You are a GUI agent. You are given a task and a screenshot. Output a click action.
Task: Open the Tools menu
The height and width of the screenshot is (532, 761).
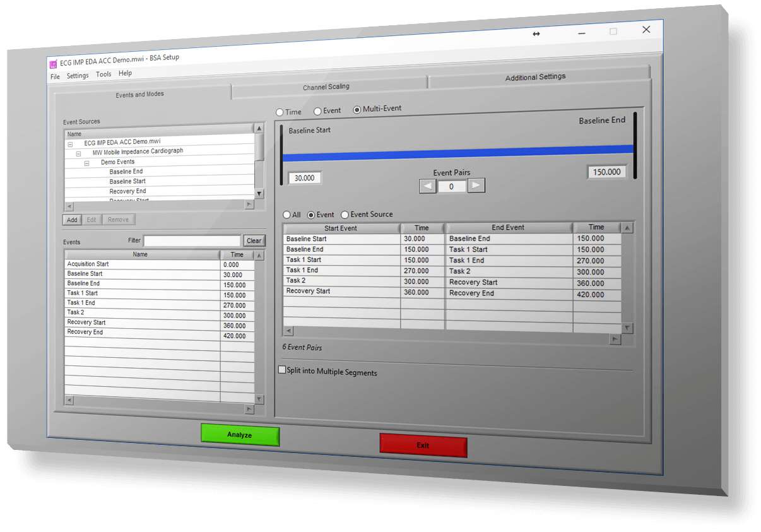coord(103,74)
